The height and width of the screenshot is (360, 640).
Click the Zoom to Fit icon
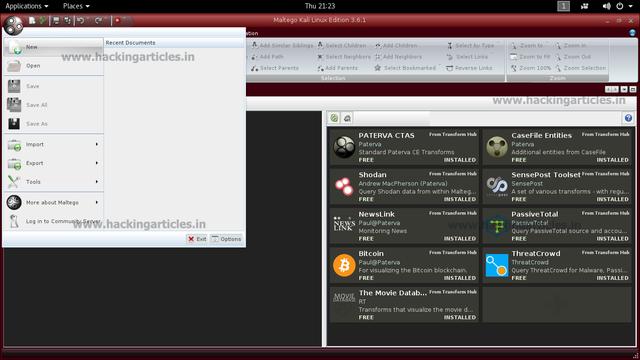(513, 57)
